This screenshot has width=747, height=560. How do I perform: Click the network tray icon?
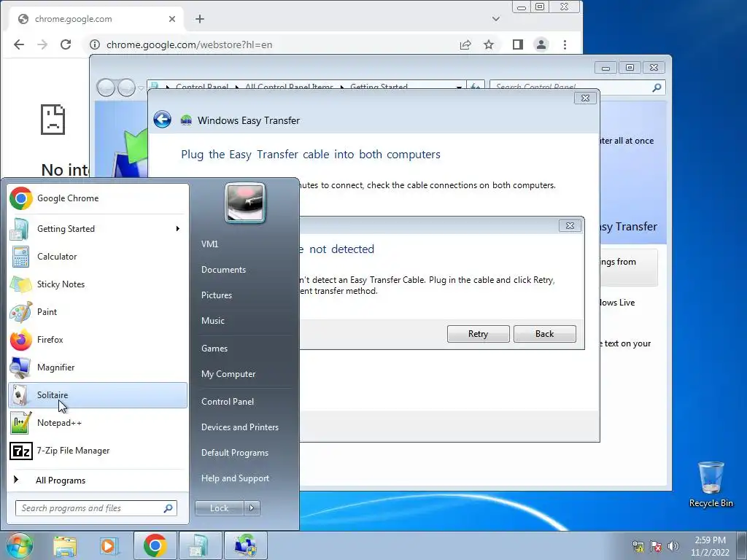coord(638,546)
